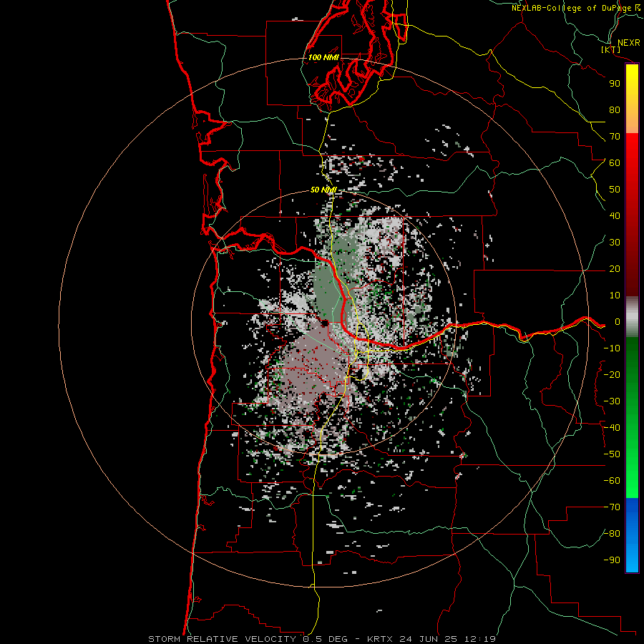Pick the gray zero-velocity segment of color bar
The height and width of the screenshot is (644, 644).
click(x=632, y=317)
